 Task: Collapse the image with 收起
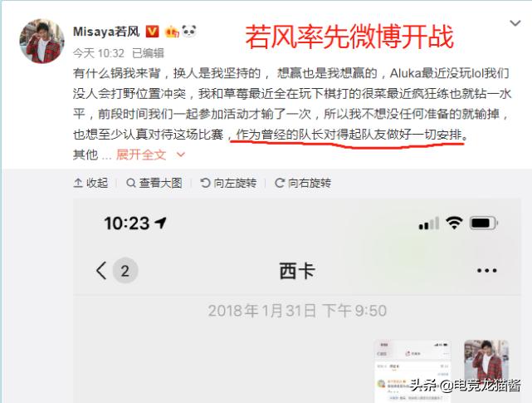(x=90, y=183)
